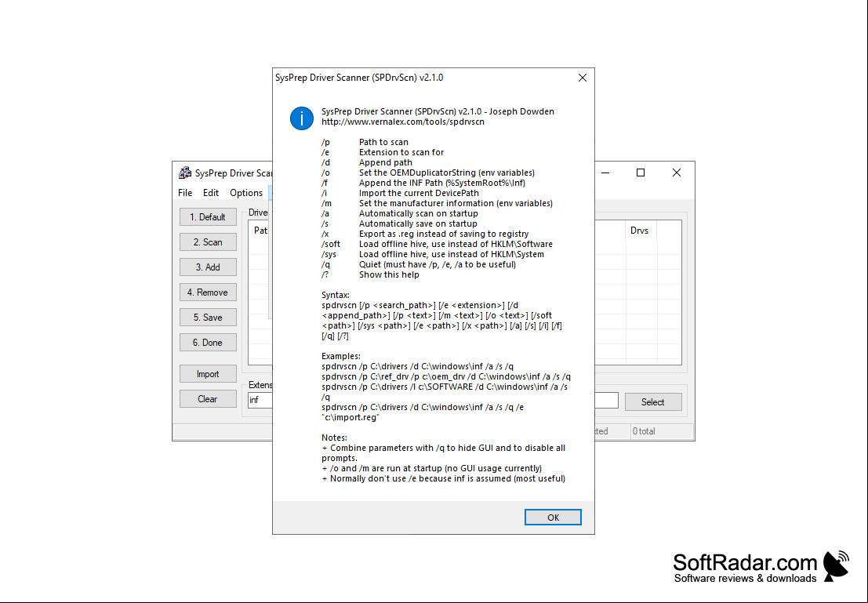The image size is (868, 603).
Task: Click the "Joseph Dowden" header line in the dialog
Action: 438,111
